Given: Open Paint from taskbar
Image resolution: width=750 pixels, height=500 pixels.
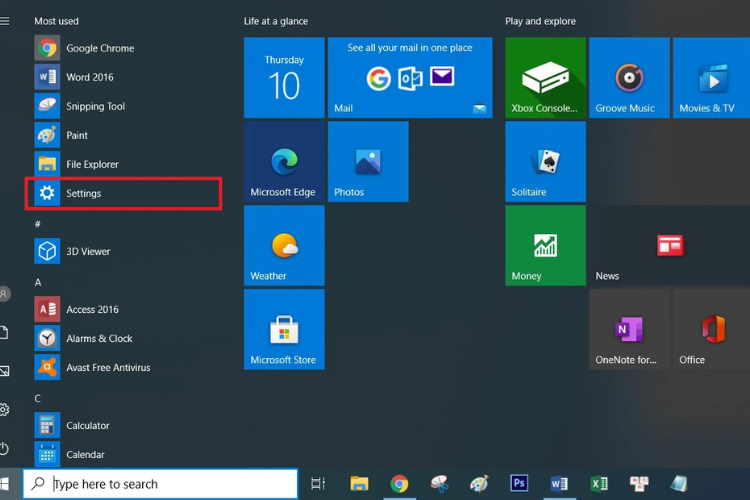Looking at the screenshot, I should [x=479, y=484].
